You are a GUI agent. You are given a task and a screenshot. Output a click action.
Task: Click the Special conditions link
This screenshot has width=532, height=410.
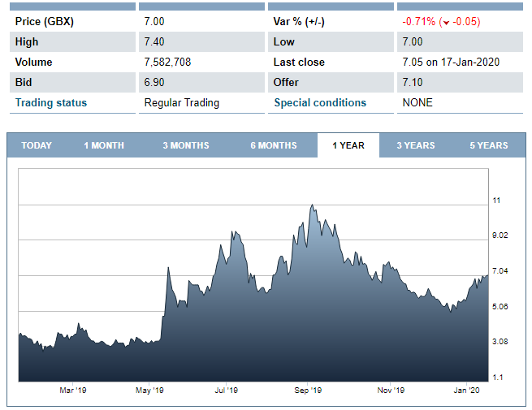pos(320,103)
